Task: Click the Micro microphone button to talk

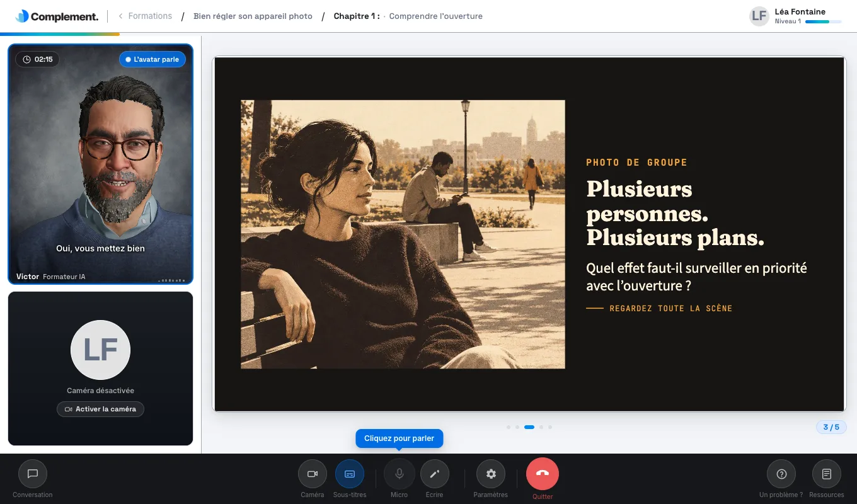Action: coord(399,474)
